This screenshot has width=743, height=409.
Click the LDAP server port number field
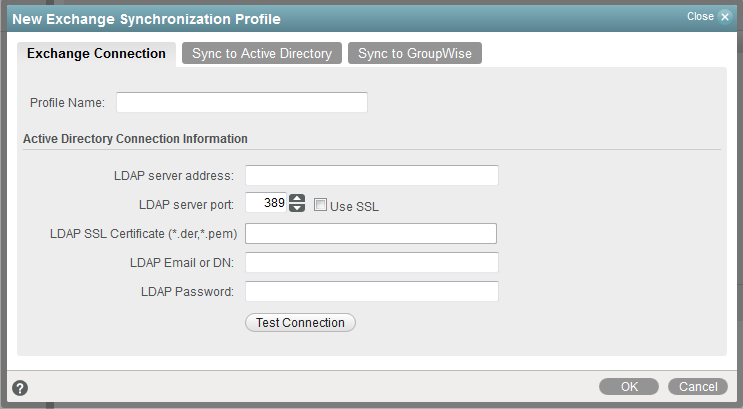point(266,203)
